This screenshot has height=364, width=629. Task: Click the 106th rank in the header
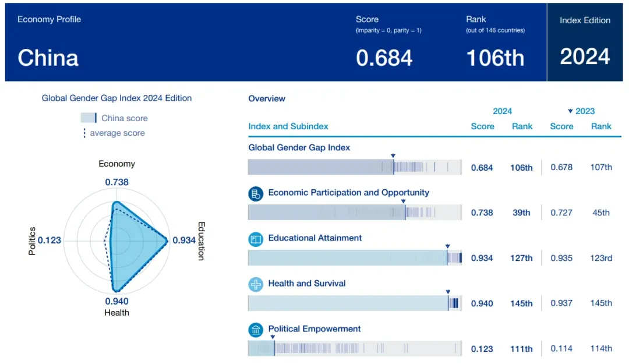point(495,58)
